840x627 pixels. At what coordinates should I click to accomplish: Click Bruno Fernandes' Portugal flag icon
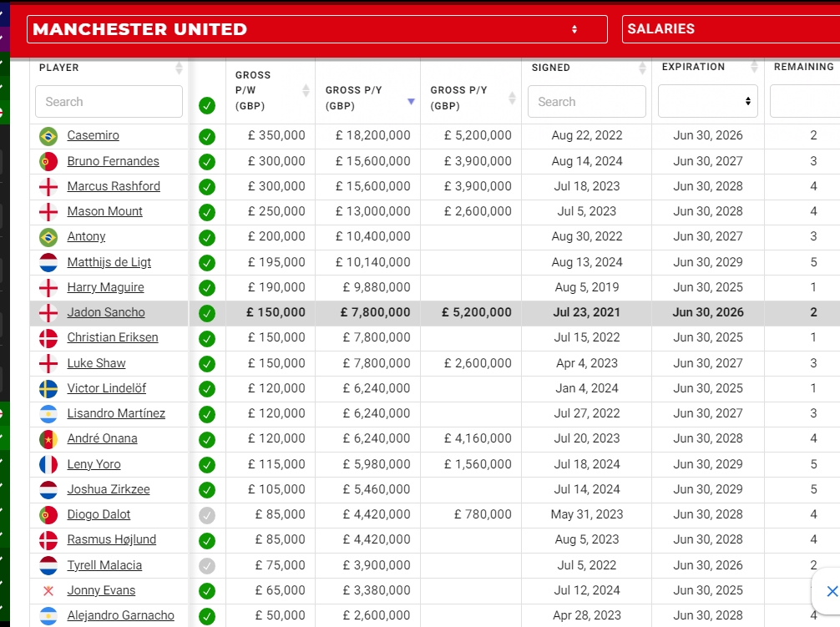point(48,161)
